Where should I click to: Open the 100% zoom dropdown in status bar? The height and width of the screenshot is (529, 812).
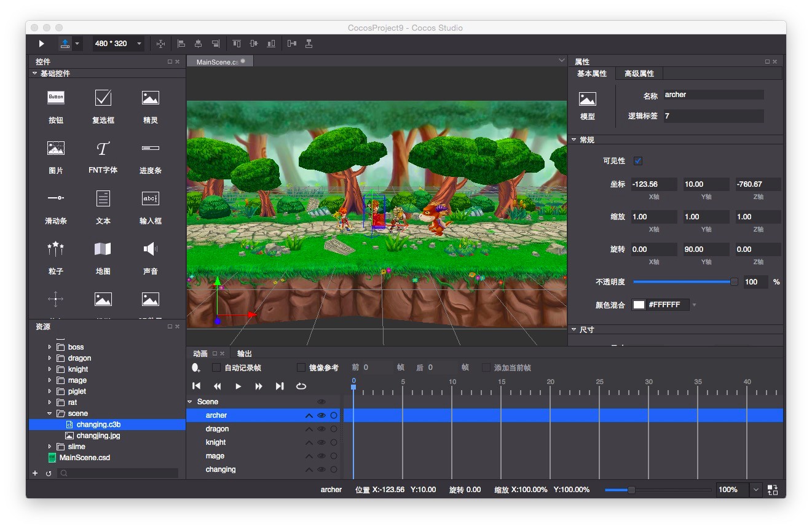755,490
